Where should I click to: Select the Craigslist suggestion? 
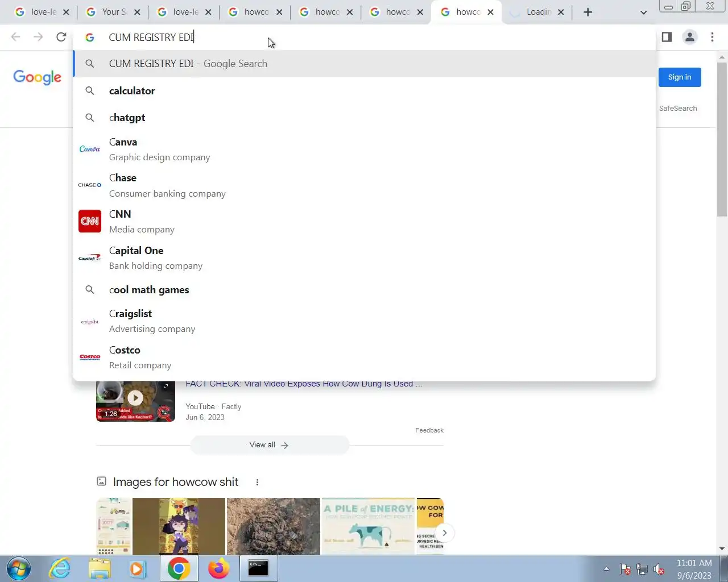click(x=364, y=321)
